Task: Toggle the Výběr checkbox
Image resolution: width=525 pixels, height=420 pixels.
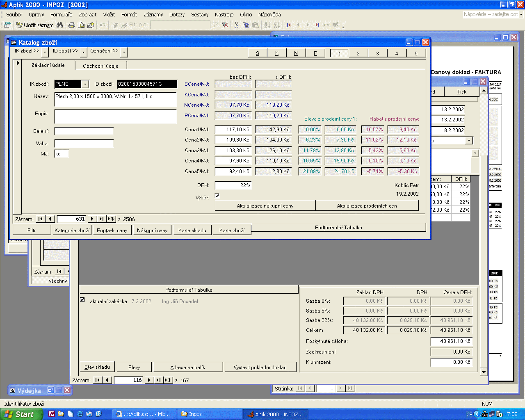Action: (x=217, y=196)
